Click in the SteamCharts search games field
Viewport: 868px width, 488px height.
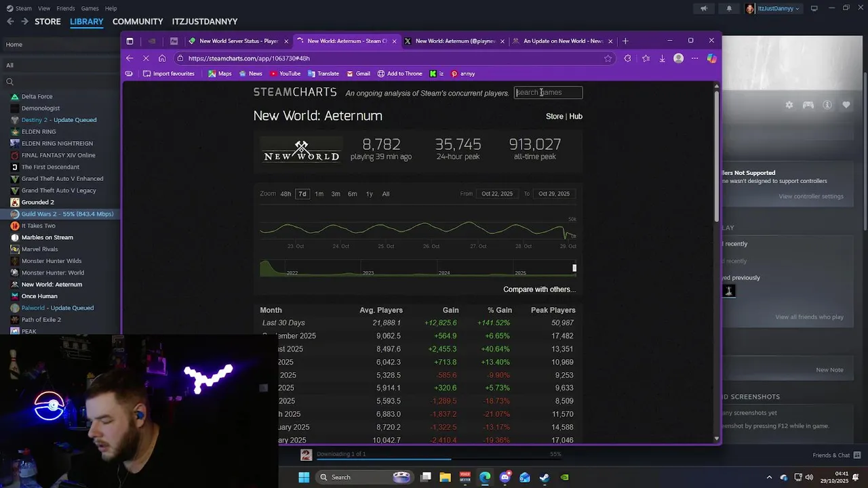548,92
